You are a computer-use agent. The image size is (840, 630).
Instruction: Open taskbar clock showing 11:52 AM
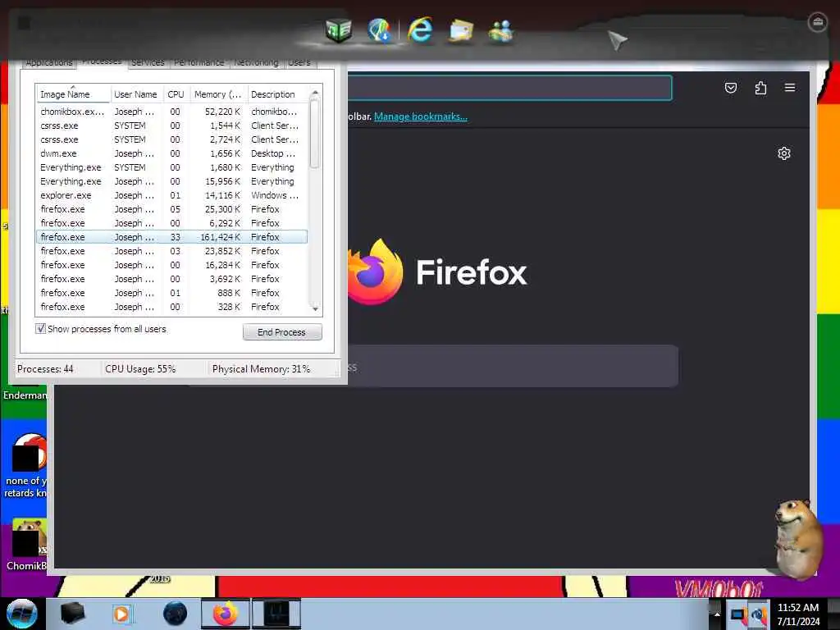tap(798, 614)
